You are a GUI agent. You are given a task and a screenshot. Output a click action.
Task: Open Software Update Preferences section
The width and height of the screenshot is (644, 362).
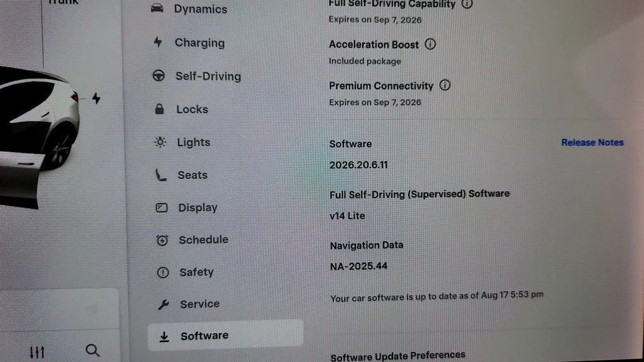pos(398,356)
